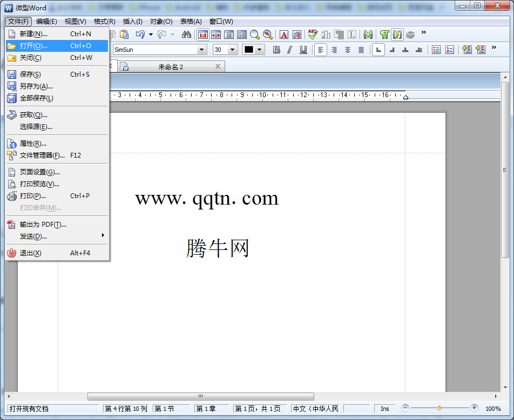The height and width of the screenshot is (420, 514).
Task: Expand the font color dropdown arrow
Action: pos(260,50)
